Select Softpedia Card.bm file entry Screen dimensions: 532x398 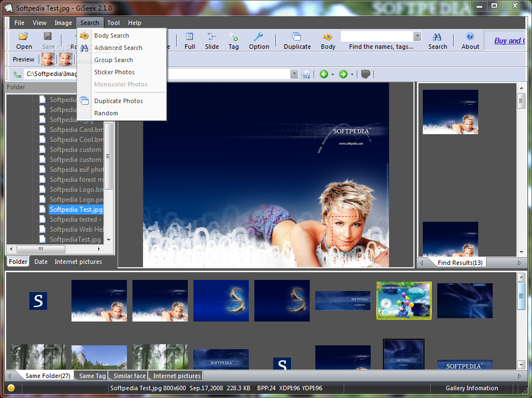(x=76, y=130)
